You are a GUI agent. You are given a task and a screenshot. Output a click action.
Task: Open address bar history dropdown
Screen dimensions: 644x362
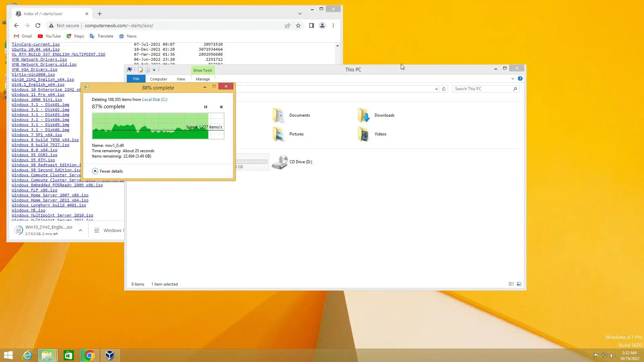tap(436, 89)
